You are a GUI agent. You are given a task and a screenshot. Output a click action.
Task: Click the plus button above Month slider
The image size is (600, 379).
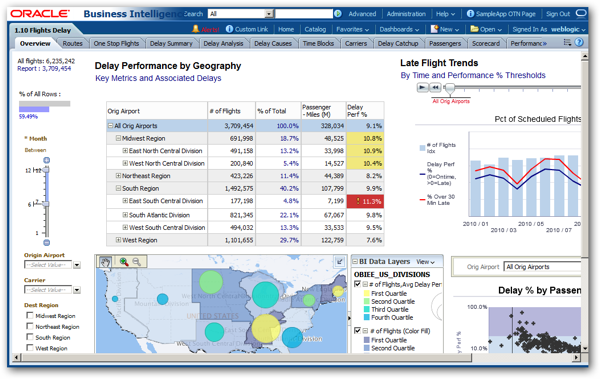click(47, 160)
